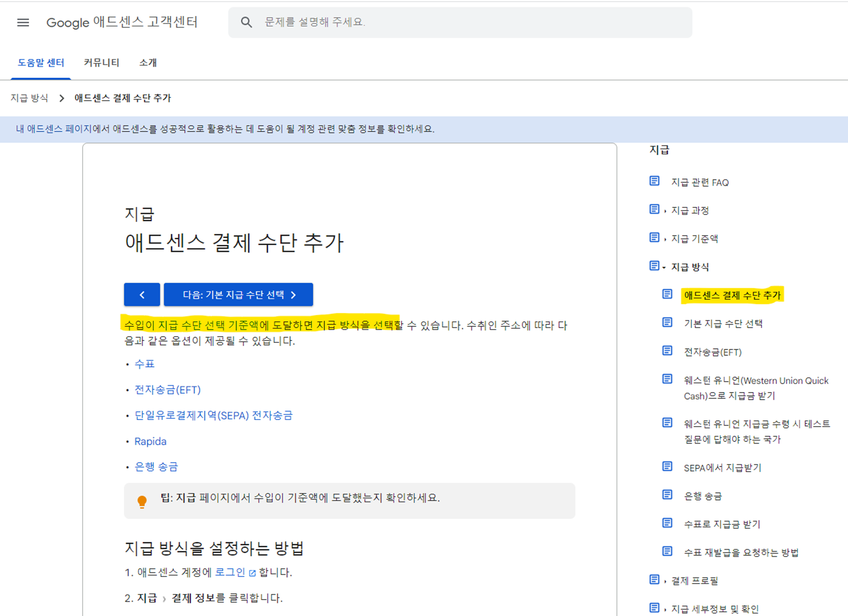The width and height of the screenshot is (848, 616).
Task: Click the search magnifier icon
Action: point(246,22)
